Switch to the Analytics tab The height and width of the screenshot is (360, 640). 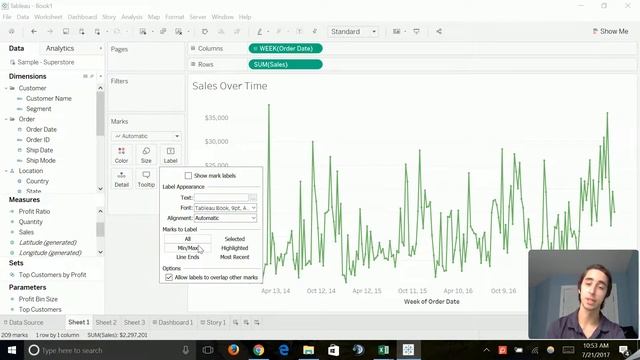(60, 48)
